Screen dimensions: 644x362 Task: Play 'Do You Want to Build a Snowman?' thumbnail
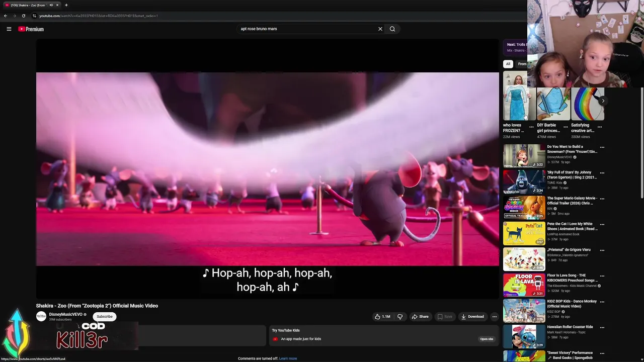(x=524, y=156)
